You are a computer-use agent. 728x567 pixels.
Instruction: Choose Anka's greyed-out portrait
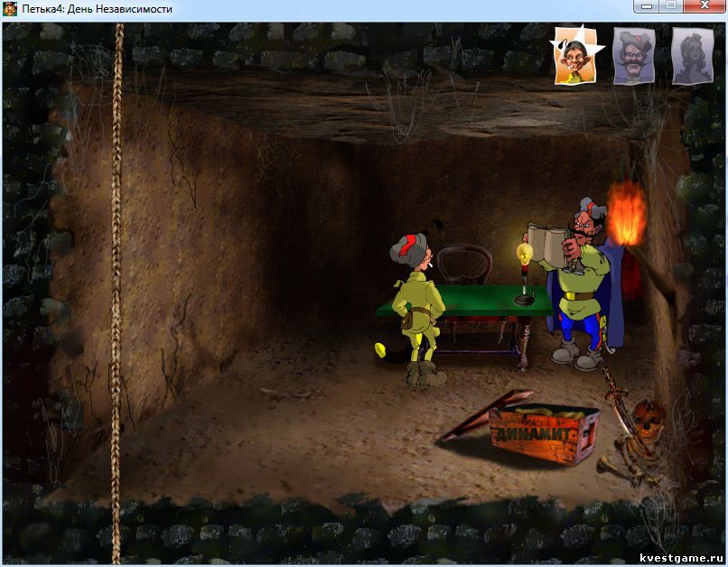click(x=692, y=56)
